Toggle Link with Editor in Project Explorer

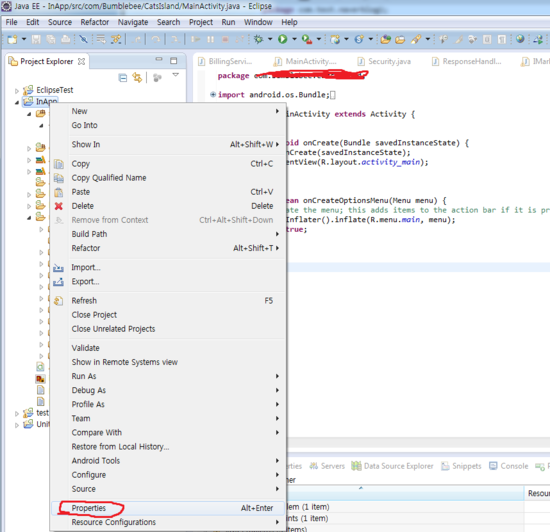point(137,78)
